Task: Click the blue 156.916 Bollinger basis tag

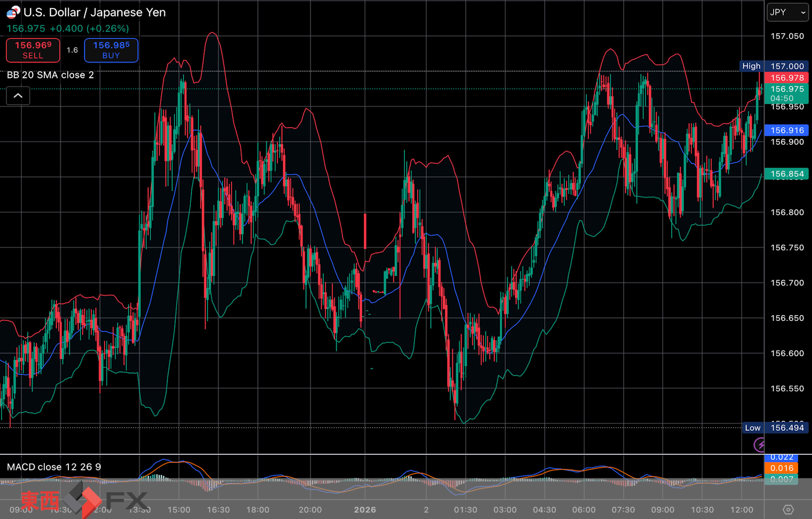Action: click(x=786, y=130)
